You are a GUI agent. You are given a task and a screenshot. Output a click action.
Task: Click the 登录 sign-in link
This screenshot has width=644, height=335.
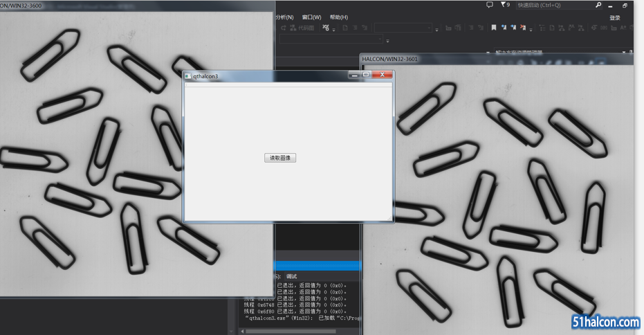click(615, 18)
